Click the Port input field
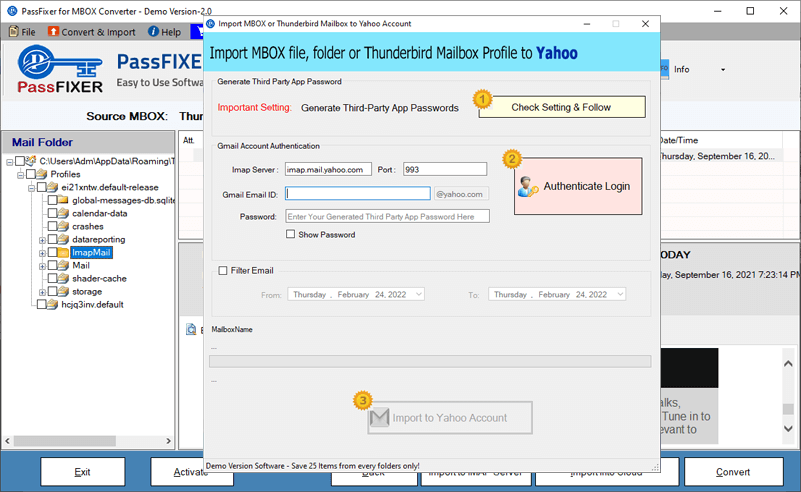The image size is (801, 492). pos(445,169)
